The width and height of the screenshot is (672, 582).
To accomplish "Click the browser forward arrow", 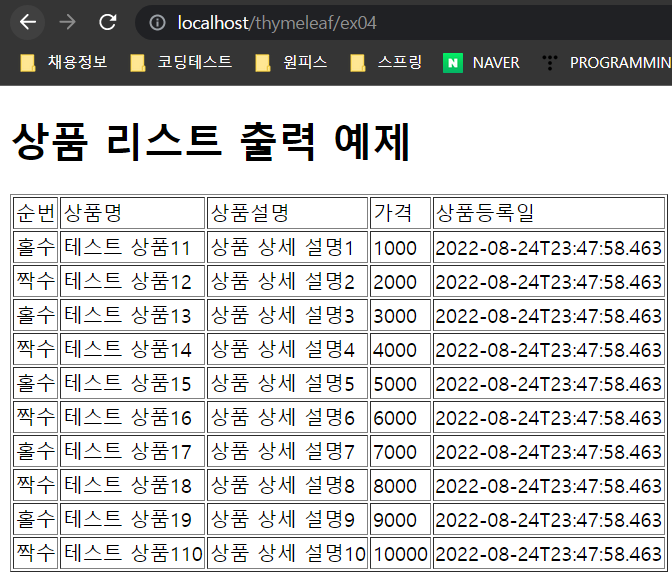I will pyautogui.click(x=67, y=22).
